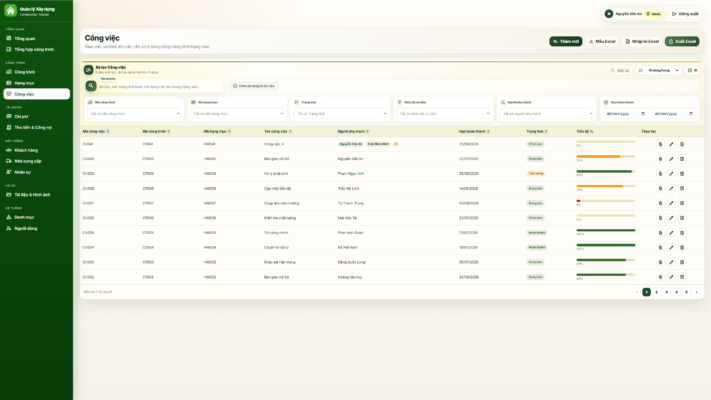The image size is (711, 400).
Task: Delete the CV041 row with trash icon
Action: coord(682,144)
